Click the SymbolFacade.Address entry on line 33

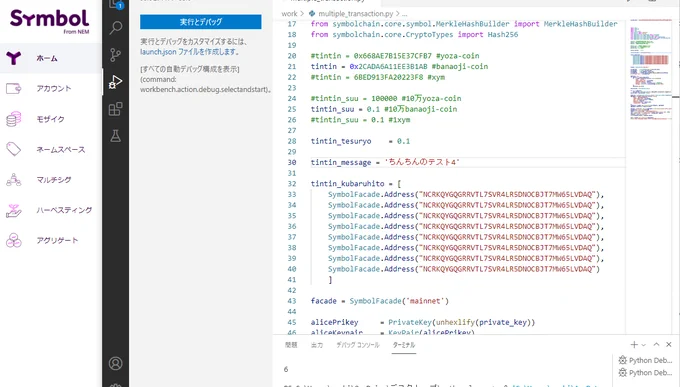466,194
